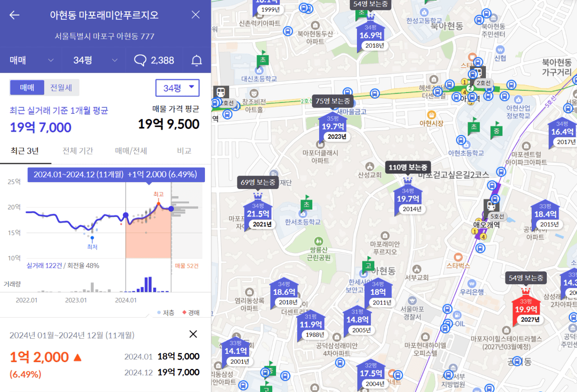Click the 69명 보는중 tooltip
This screenshot has width=577, height=392.
[x=258, y=182]
